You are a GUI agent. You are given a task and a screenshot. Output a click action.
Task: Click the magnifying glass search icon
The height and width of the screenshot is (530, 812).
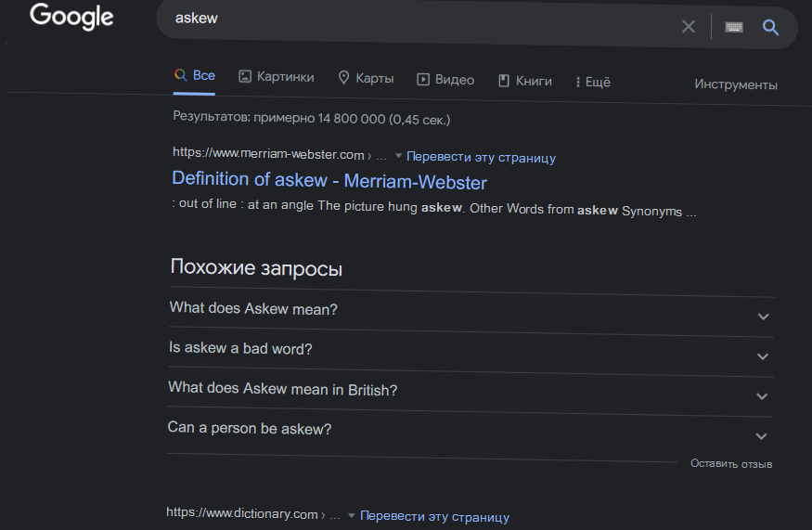coord(770,28)
